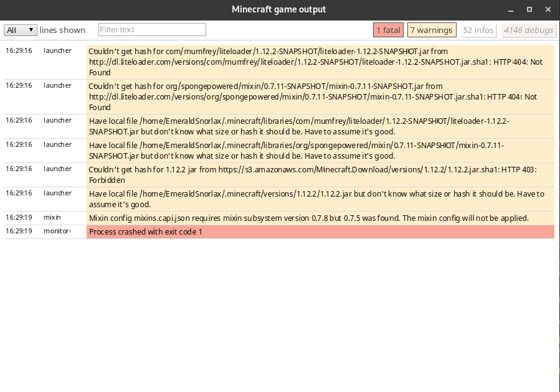560x392 pixels.
Task: Click inside the "Filter text" search box
Action: 151,29
